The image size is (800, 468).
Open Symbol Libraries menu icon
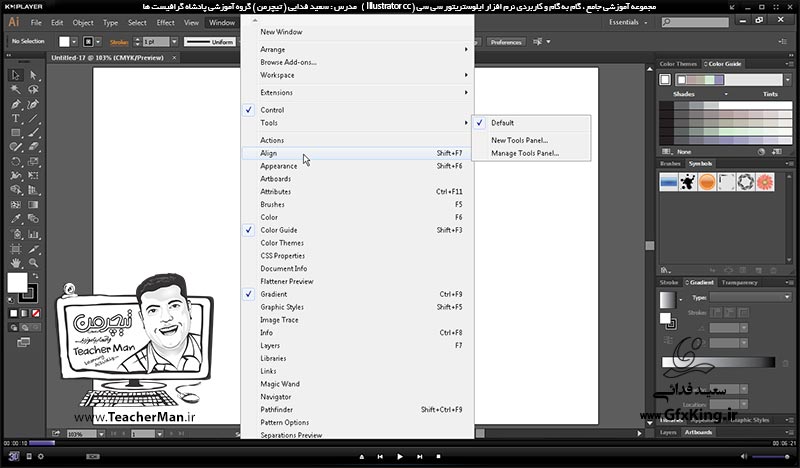coord(665,270)
